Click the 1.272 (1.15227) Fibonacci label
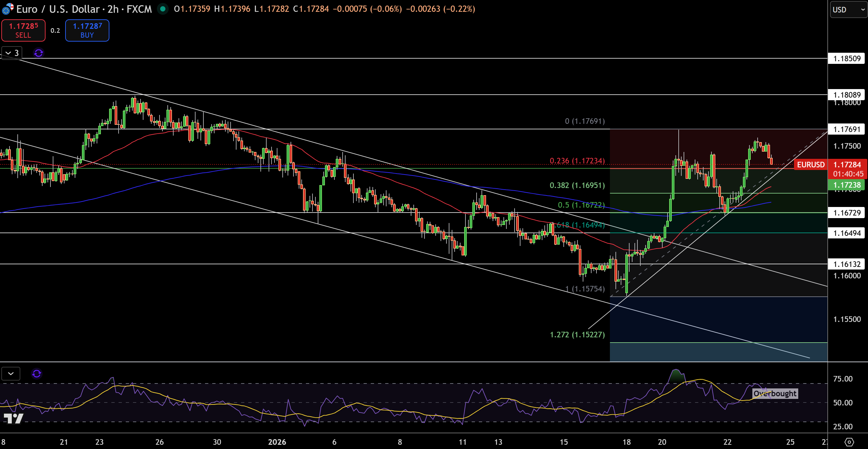This screenshot has height=449, width=868. (x=577, y=334)
